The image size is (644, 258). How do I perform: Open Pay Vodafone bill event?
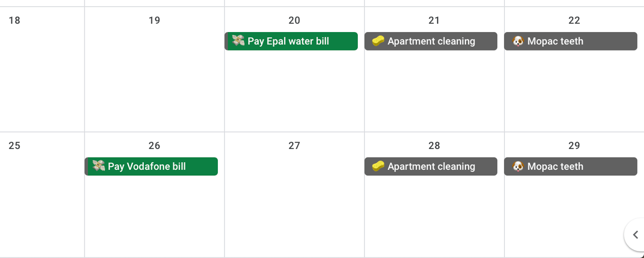click(x=151, y=166)
